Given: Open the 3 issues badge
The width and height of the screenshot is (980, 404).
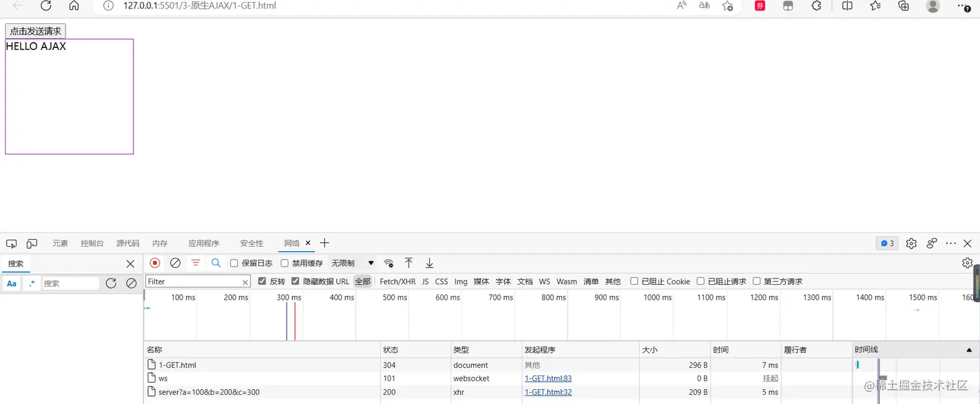Looking at the screenshot, I should (887, 243).
